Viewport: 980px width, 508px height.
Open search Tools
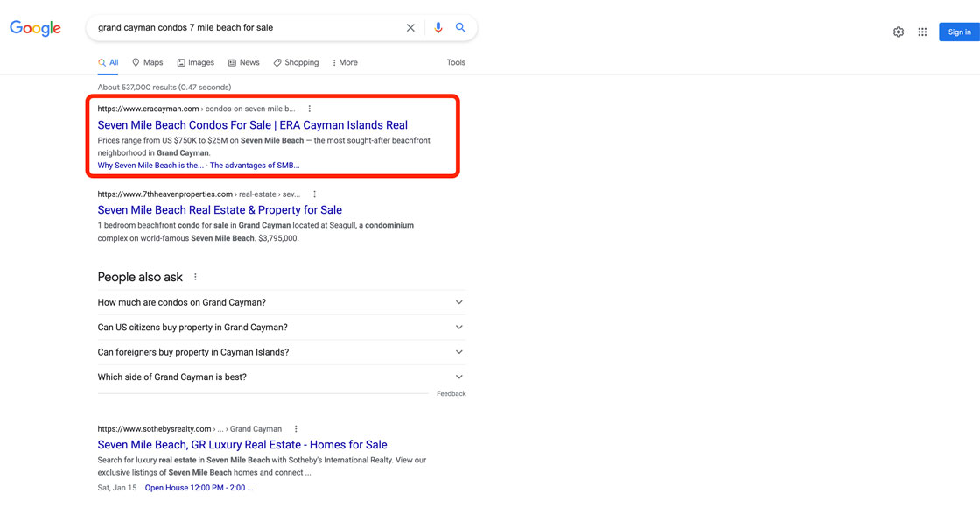pos(456,62)
